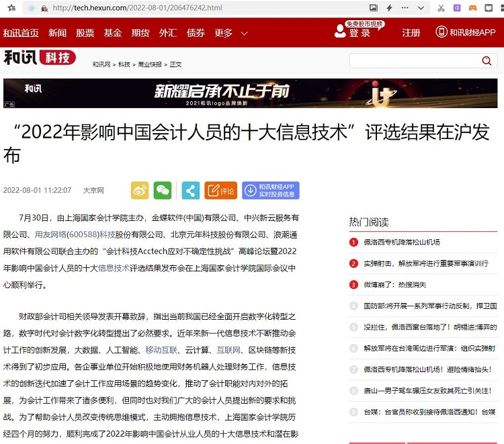Click the Hexun Tech logo
The image size is (504, 444).
(40, 58)
